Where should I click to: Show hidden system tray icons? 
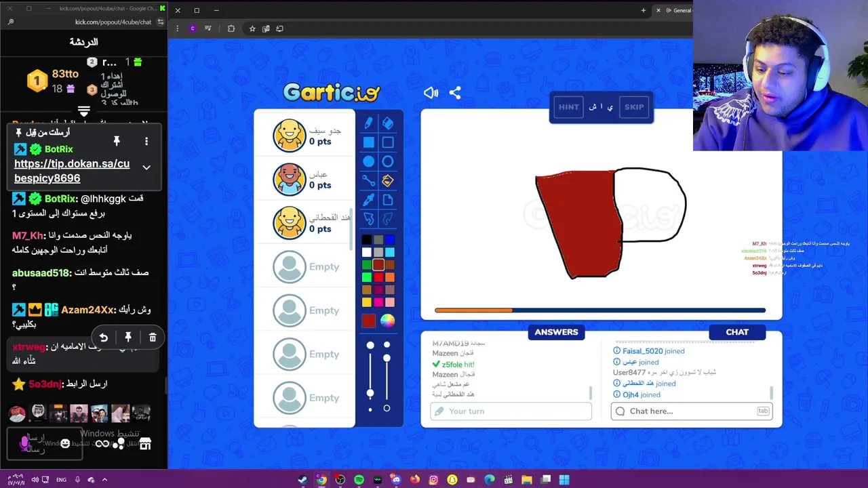pos(104,480)
